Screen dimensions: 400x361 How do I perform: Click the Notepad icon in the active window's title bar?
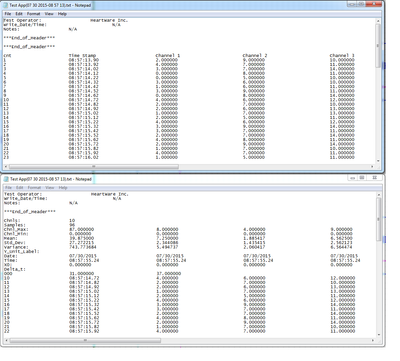pos(5,5)
